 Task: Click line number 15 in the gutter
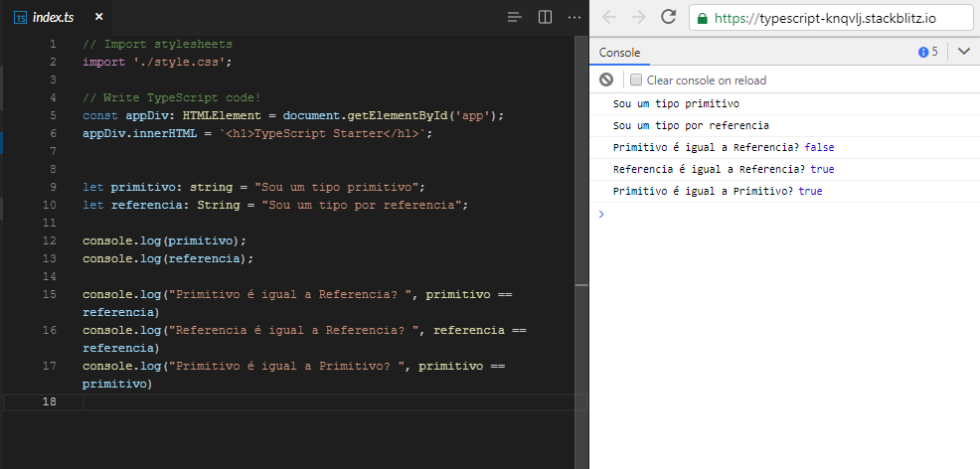click(49, 294)
